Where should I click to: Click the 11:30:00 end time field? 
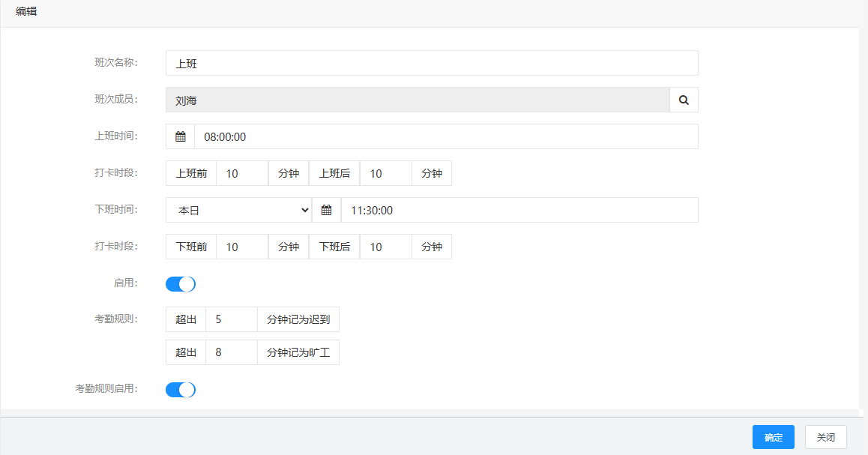tap(519, 210)
